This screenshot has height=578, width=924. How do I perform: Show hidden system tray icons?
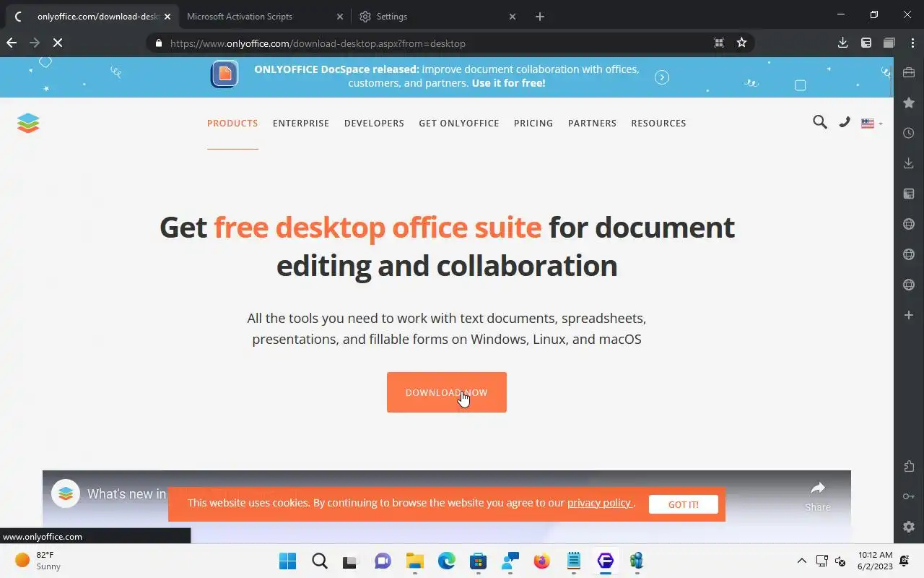click(801, 561)
